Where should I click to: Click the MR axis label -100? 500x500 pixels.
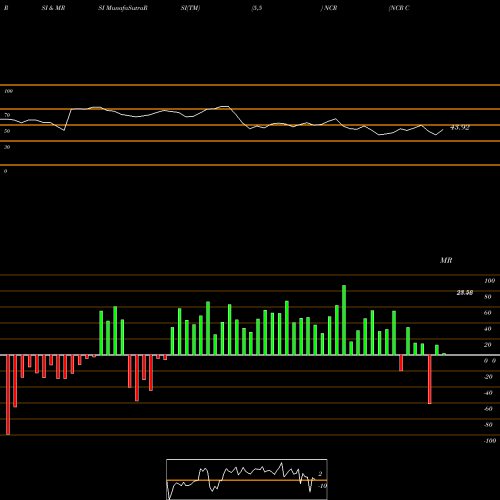(x=490, y=441)
